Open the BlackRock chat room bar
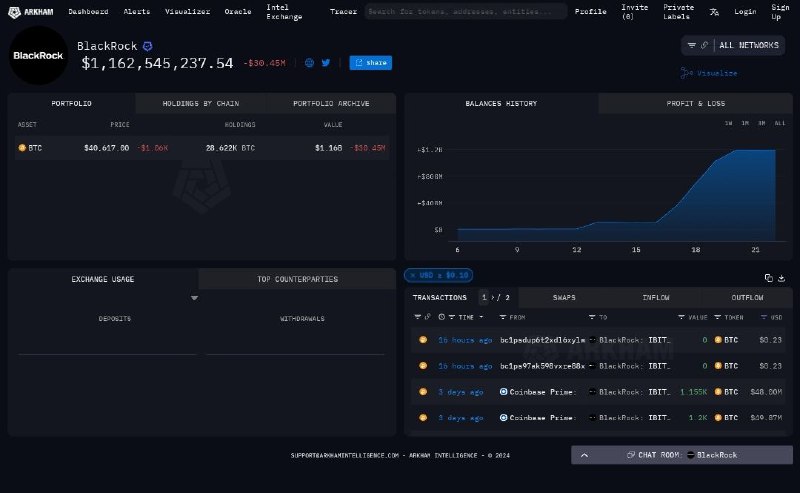This screenshot has width=800, height=493. tap(682, 455)
